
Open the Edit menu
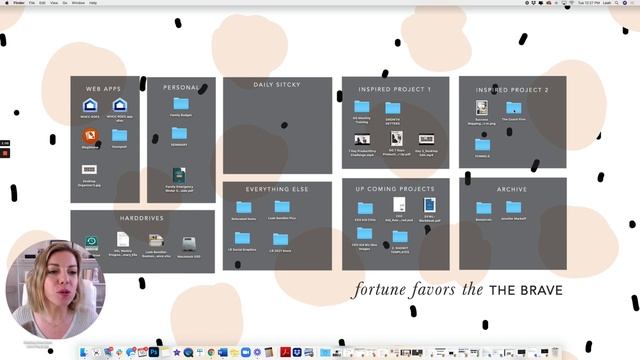tap(42, 2)
